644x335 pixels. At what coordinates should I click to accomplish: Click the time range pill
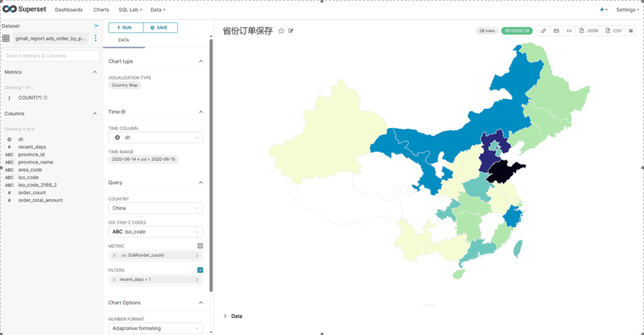tap(143, 159)
